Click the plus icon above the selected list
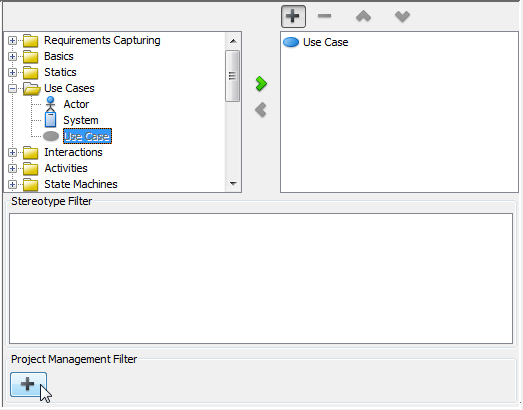 pos(293,16)
